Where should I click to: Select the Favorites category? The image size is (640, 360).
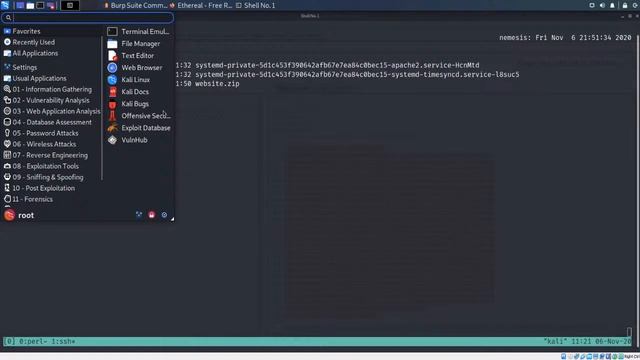51,31
